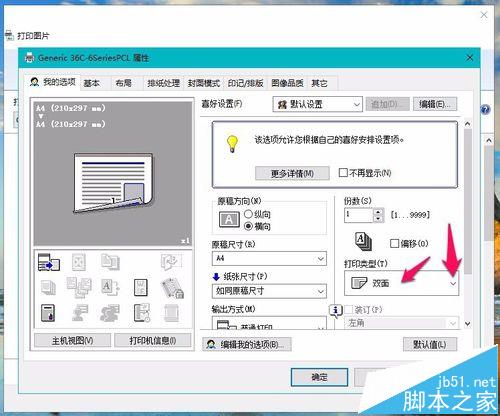Confirm with the 确定 button
500x416 pixels.
319,377
